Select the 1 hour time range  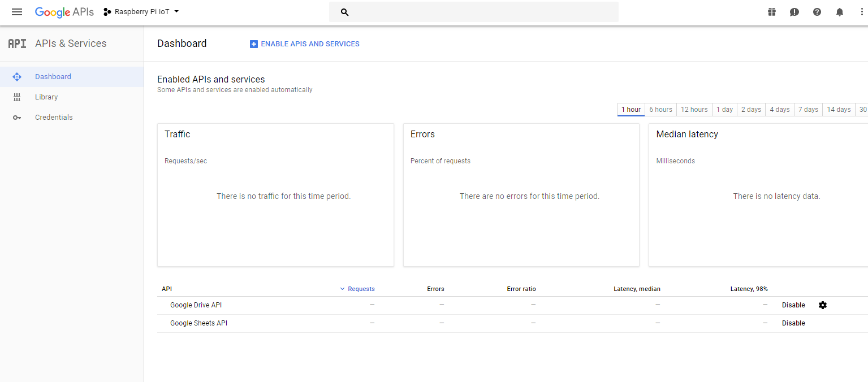[x=631, y=110]
